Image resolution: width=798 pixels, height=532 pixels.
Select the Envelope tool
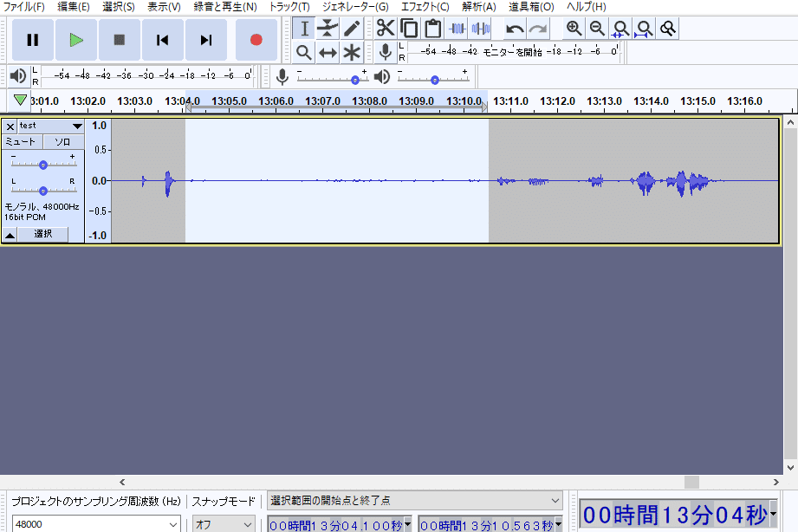pos(328,29)
